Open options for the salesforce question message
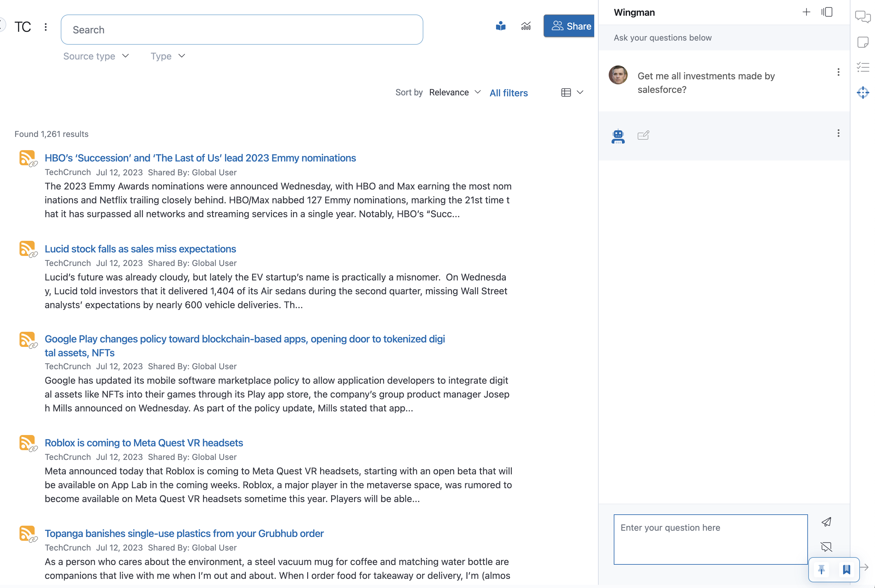875x588 pixels. click(838, 72)
